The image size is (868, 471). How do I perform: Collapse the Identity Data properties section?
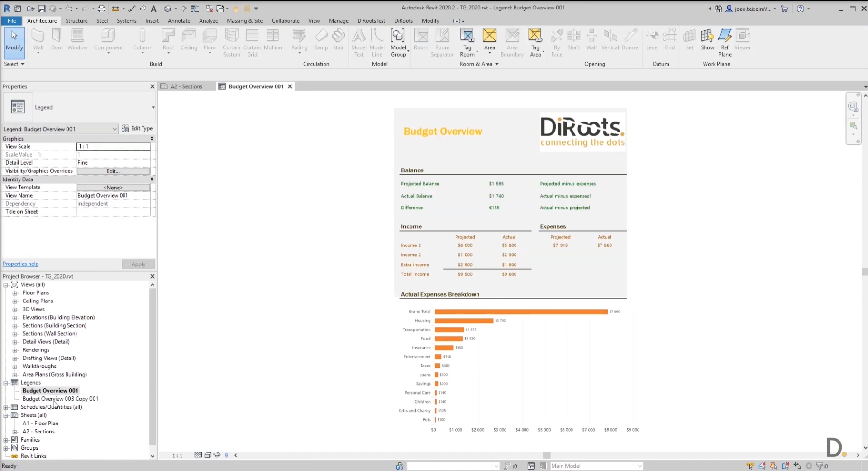point(152,179)
